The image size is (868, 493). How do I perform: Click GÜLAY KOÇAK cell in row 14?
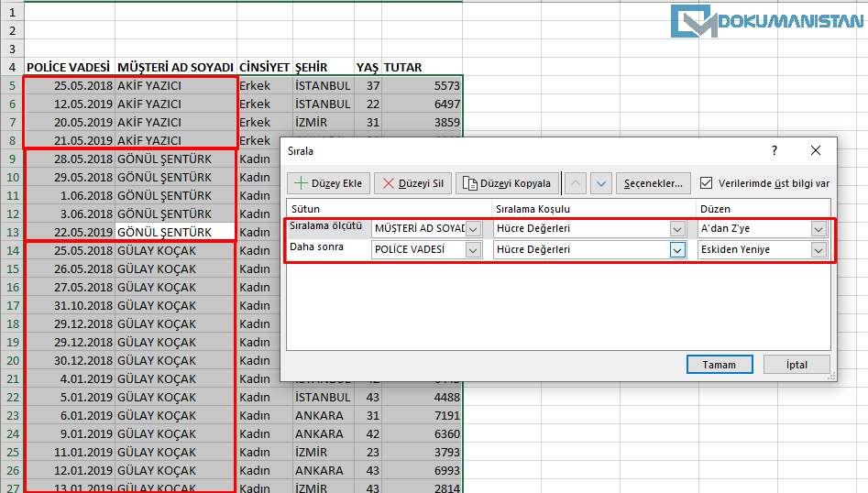pyautogui.click(x=176, y=251)
